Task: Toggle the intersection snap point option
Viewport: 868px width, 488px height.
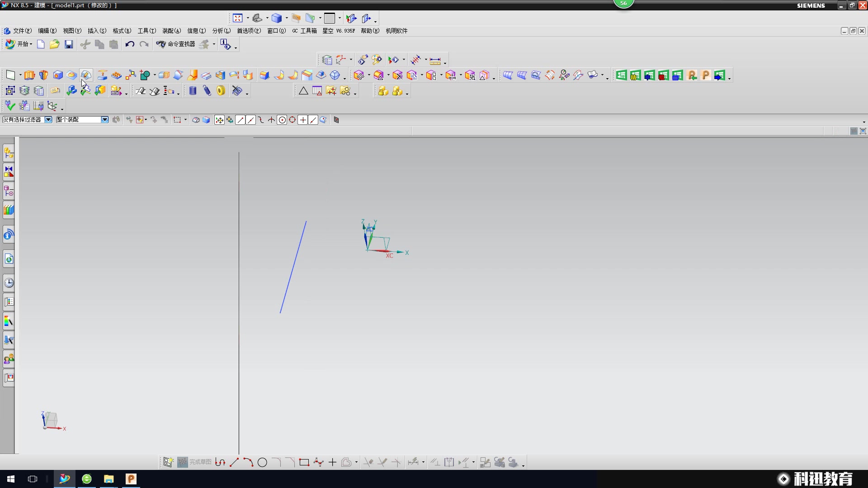Action: (x=271, y=120)
